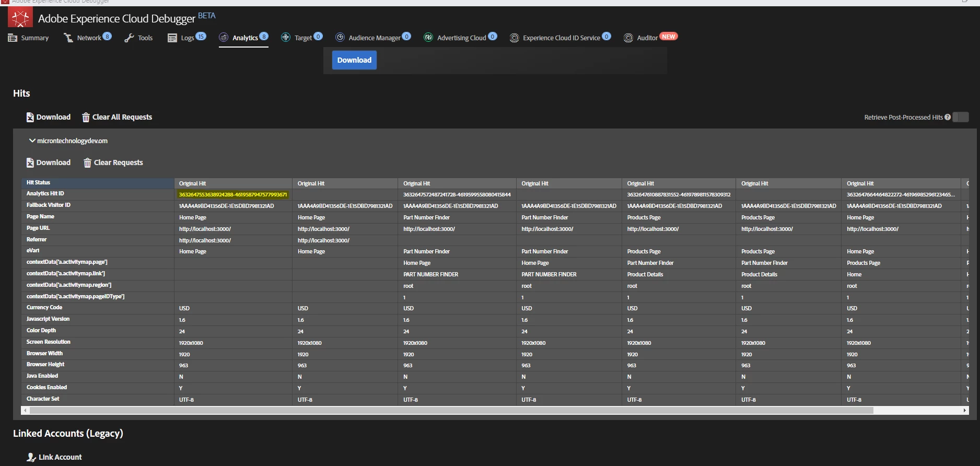The width and height of the screenshot is (980, 466).
Task: Click trash icon beside Clear All Requests
Action: click(86, 118)
